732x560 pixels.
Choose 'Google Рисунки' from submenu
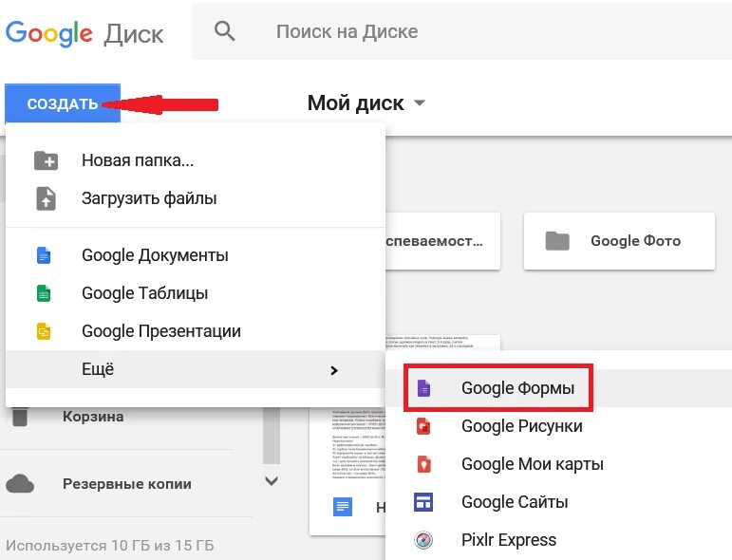click(x=558, y=426)
